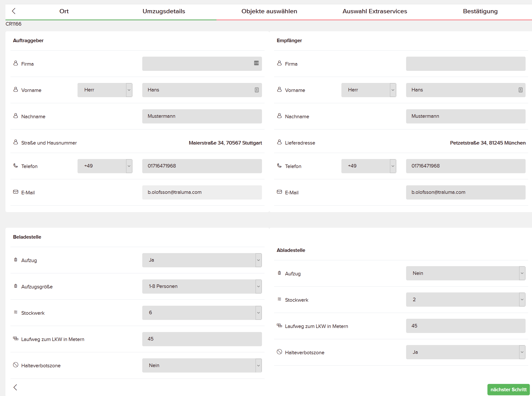Click the back arrow in the top header
This screenshot has width=532, height=396.
coord(14,11)
